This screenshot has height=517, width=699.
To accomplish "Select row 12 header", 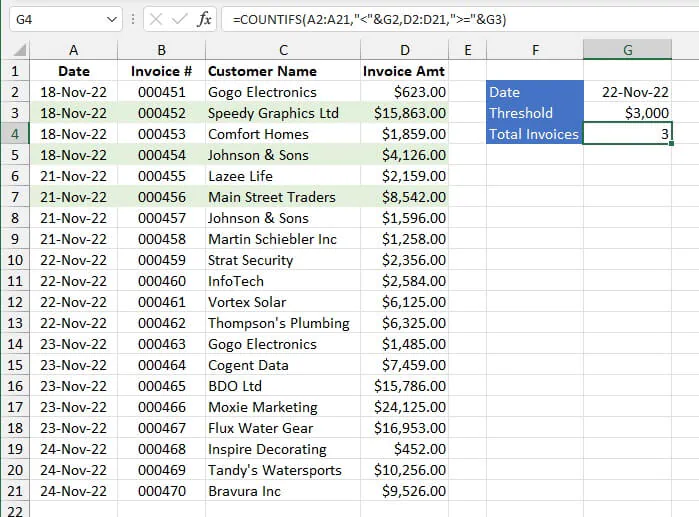I will click(x=15, y=302).
